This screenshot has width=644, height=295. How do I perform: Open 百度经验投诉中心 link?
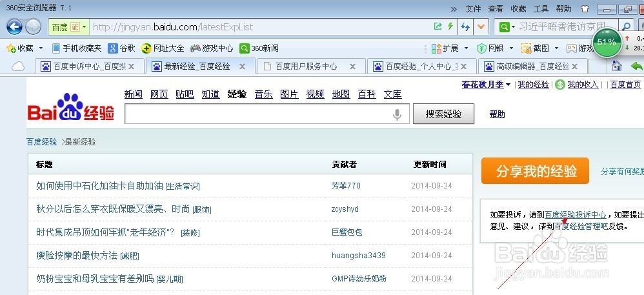575,214
